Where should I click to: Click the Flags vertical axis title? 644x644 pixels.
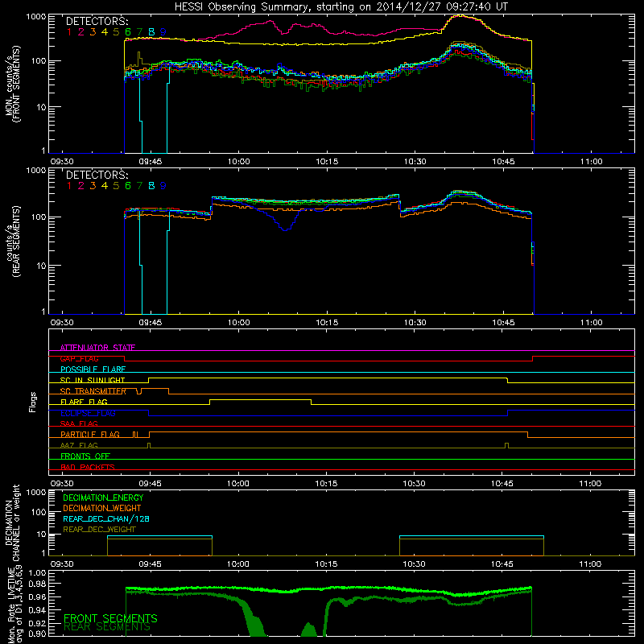33,402
